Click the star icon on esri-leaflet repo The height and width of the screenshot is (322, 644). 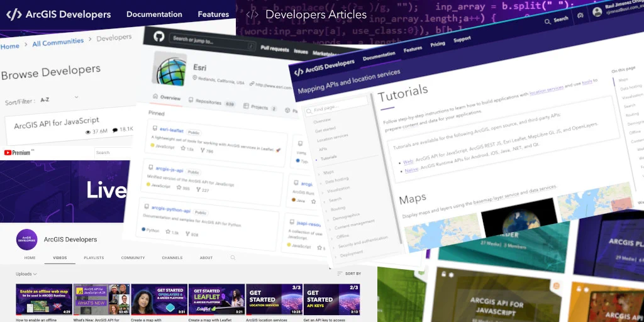(183, 148)
